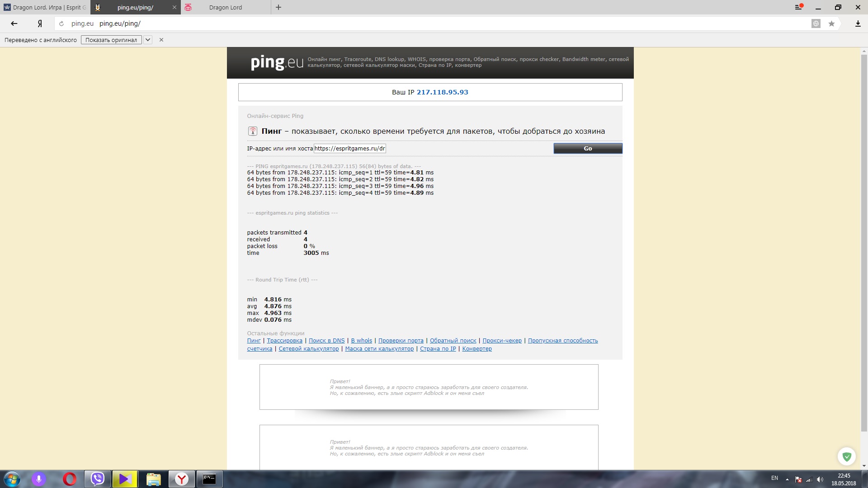
Task: Open the Пропускная способность счетчика link
Action: (x=563, y=341)
